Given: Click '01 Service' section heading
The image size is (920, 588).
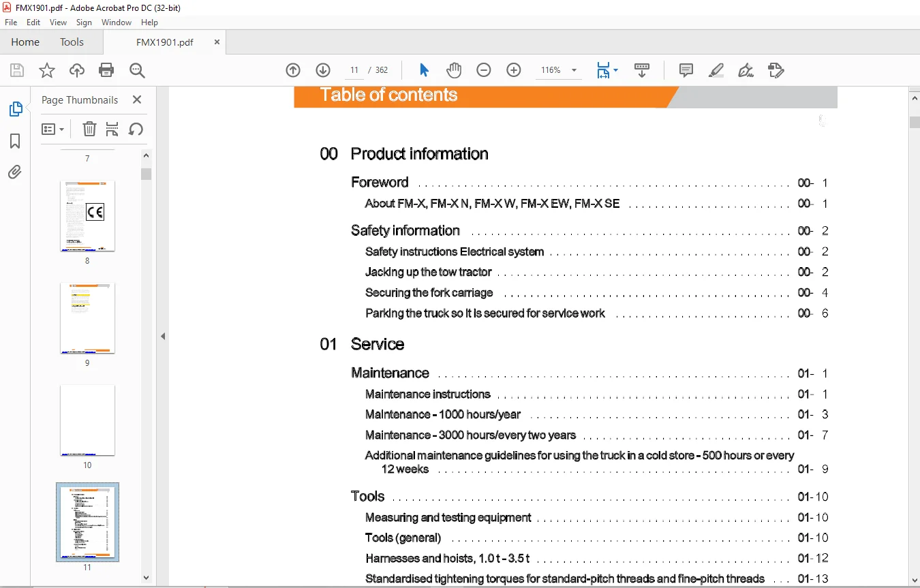Looking at the screenshot, I should pyautogui.click(x=362, y=344).
